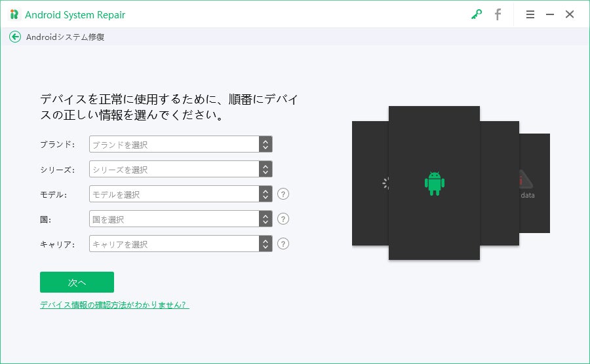Click the loading spinner phone slide
This screenshot has width=590, height=364.
pos(370,183)
